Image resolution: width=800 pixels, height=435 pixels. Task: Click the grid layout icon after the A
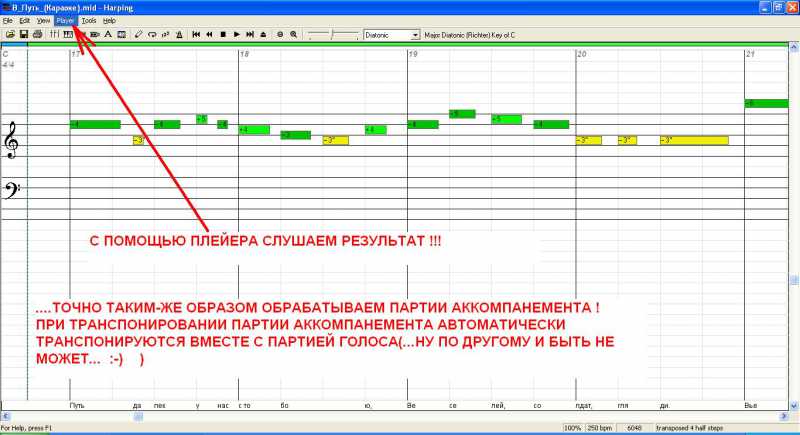coord(121,35)
